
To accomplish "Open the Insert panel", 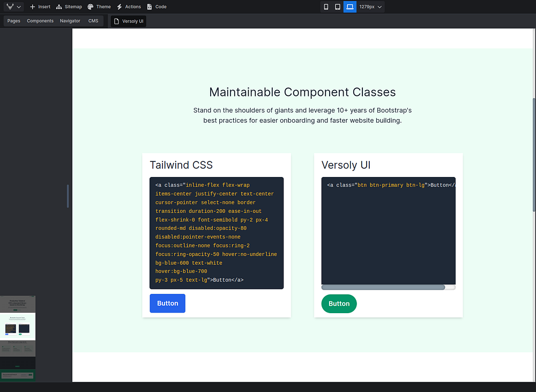I will click(x=40, y=7).
